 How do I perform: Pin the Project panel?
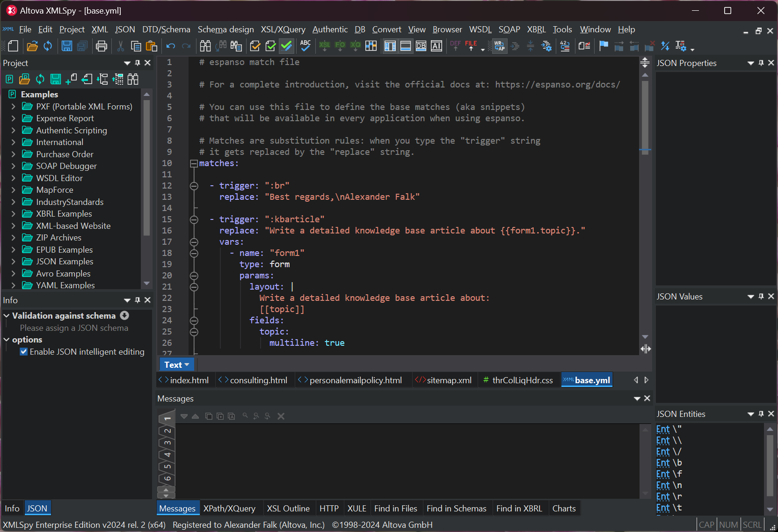[x=138, y=63]
